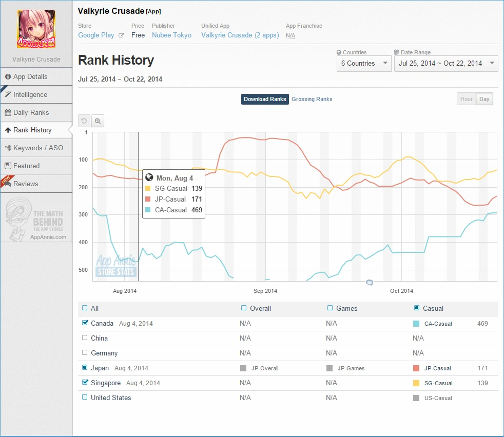Click the Intelligence wand icon

[8, 94]
